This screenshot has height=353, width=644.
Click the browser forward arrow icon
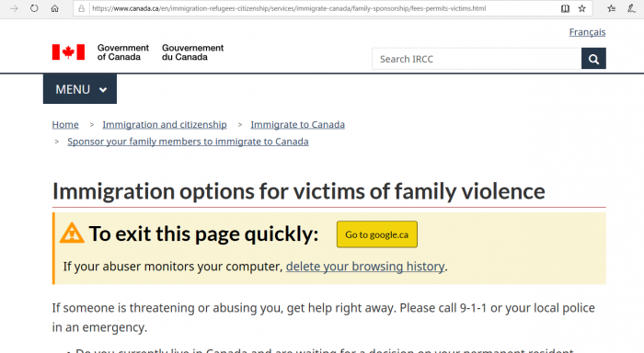click(x=14, y=8)
